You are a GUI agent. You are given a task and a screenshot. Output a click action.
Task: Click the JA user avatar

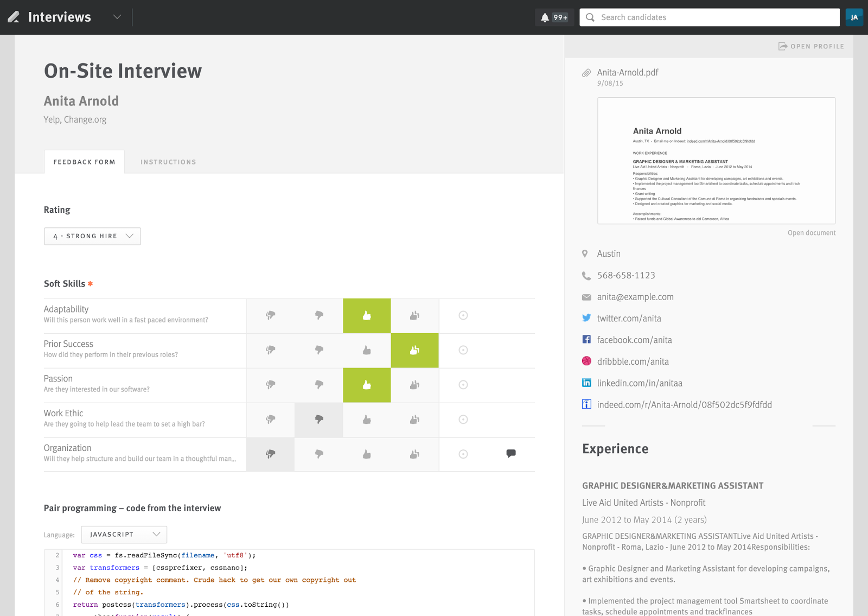point(854,17)
